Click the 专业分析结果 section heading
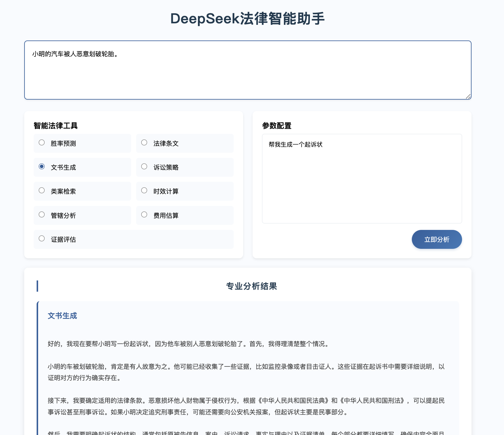 pyautogui.click(x=251, y=286)
